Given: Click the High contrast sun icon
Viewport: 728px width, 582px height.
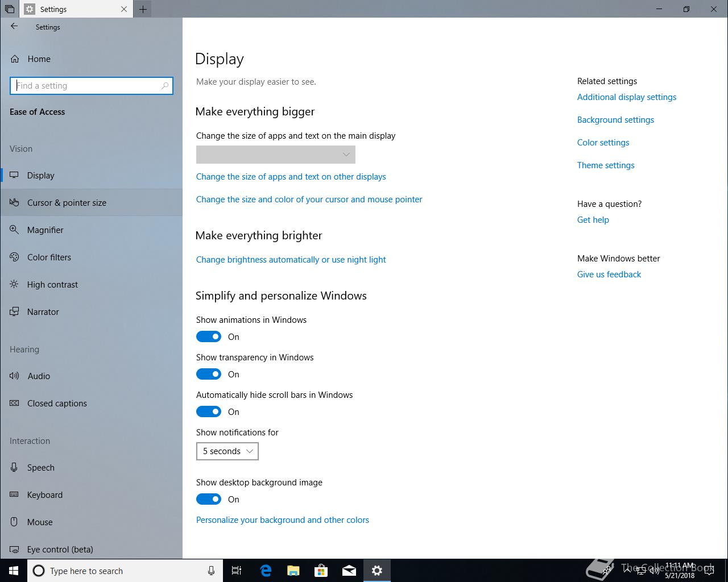Looking at the screenshot, I should tap(14, 284).
